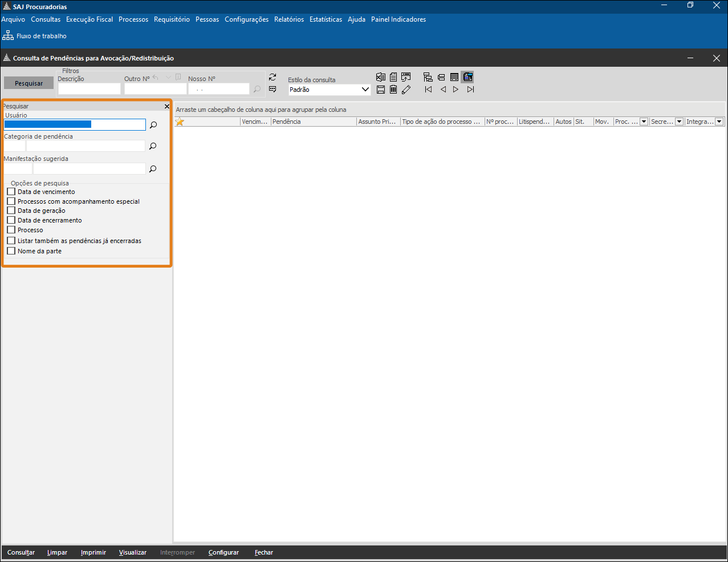
Task: Click the pencil edit icon
Action: tap(406, 90)
